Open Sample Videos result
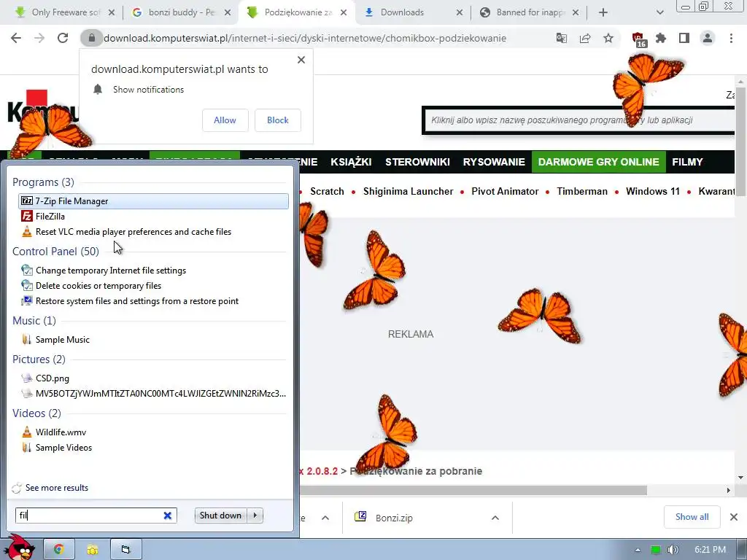This screenshot has width=747, height=560. (x=153, y=447)
